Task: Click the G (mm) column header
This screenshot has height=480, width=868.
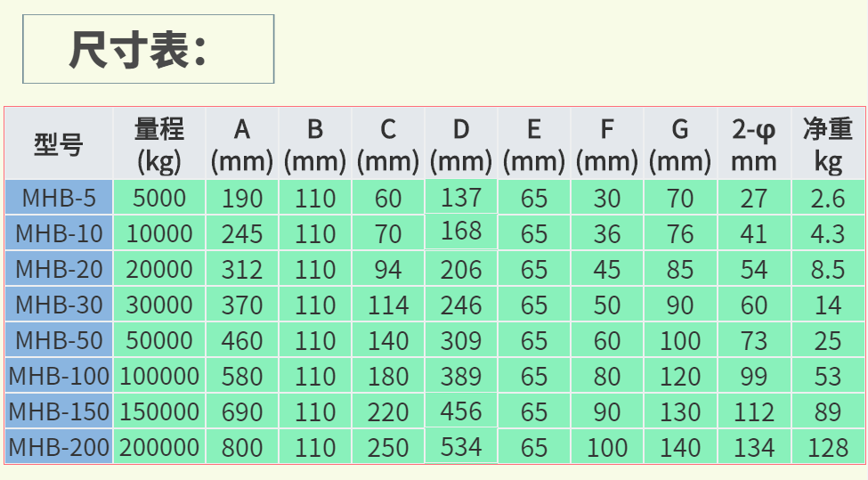Action: 680,144
